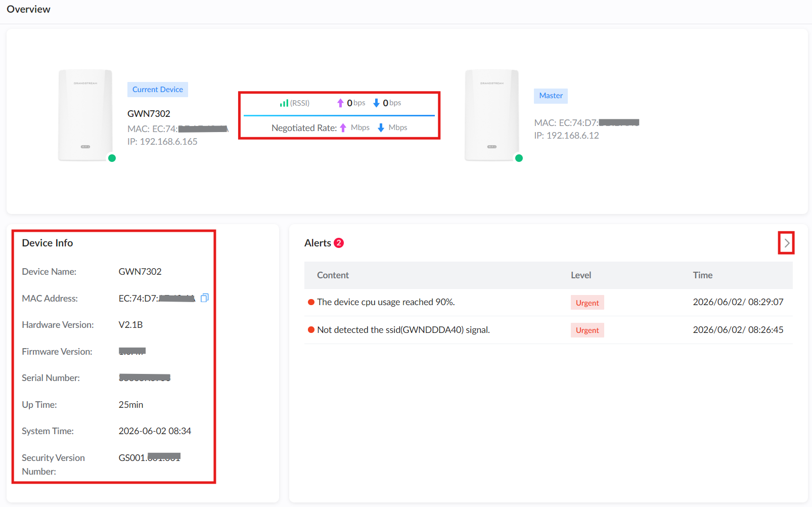Expand the Alerts list with the chevron arrow
The width and height of the screenshot is (812, 507).
(787, 243)
